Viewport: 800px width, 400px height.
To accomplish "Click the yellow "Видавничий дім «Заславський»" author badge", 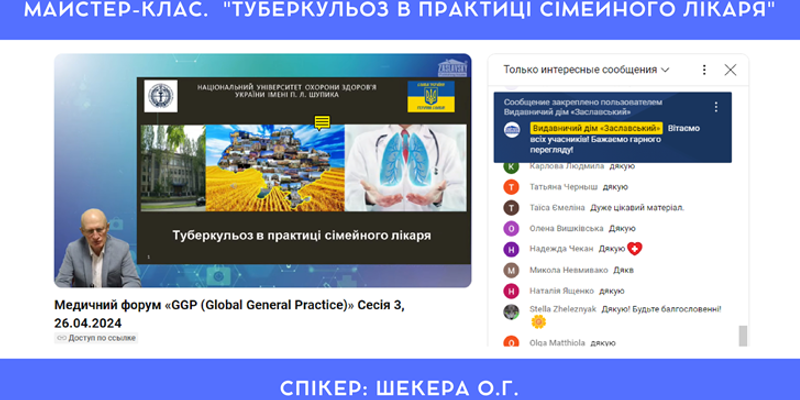I will [596, 128].
